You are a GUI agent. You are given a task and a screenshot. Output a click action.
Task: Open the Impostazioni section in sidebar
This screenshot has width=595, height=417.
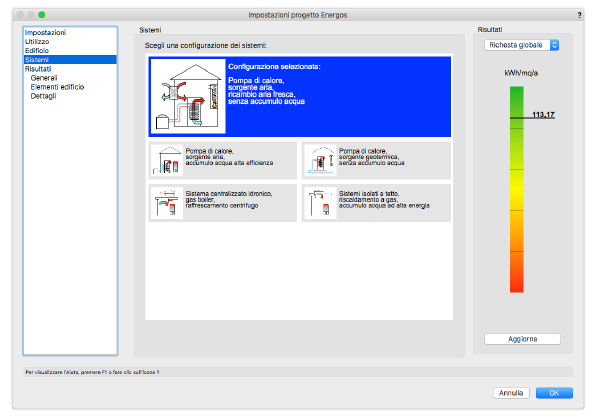[x=46, y=33]
